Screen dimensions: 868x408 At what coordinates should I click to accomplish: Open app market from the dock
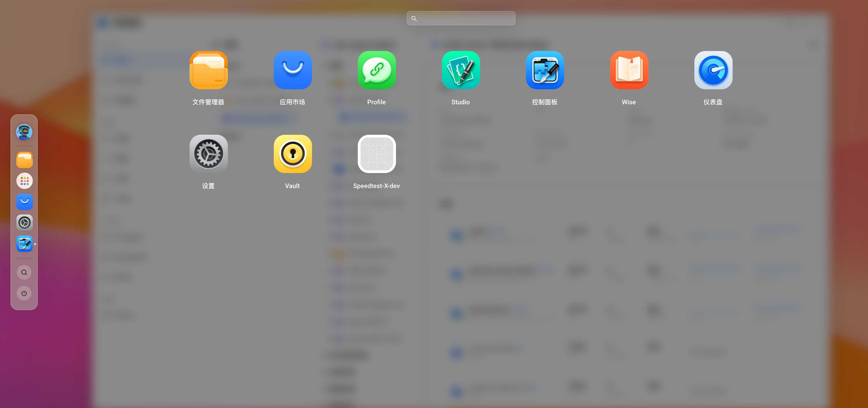click(24, 202)
